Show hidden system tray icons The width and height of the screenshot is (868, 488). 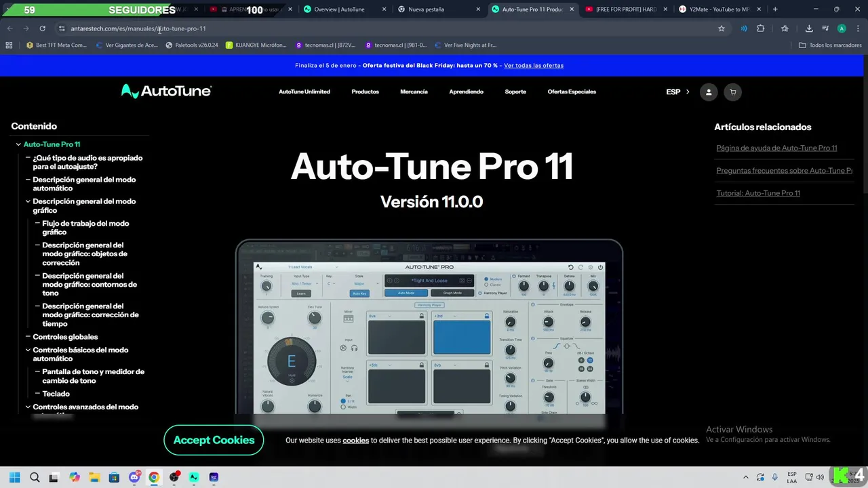pyautogui.click(x=746, y=477)
